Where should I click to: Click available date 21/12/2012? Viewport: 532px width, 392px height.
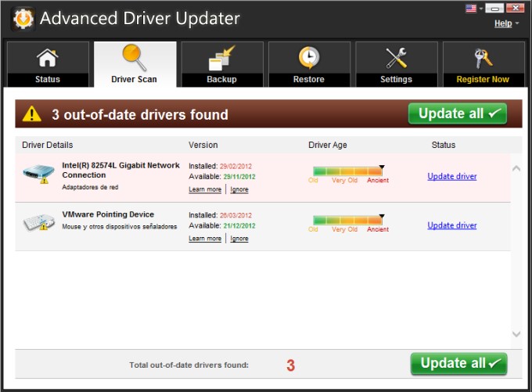[239, 225]
